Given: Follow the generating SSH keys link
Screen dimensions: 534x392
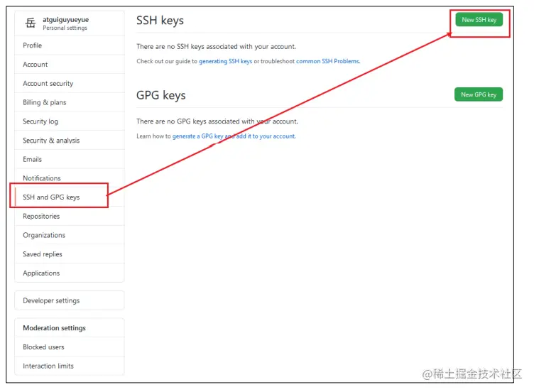Looking at the screenshot, I should click(225, 61).
